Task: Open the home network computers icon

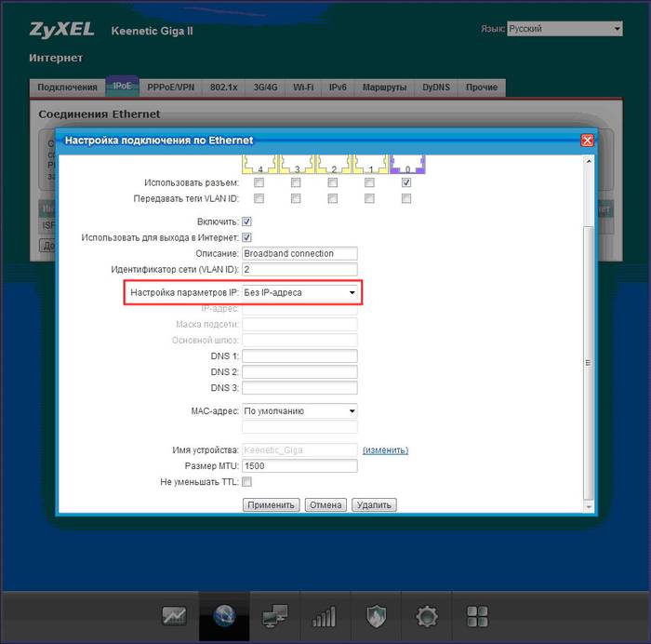Action: [x=275, y=616]
